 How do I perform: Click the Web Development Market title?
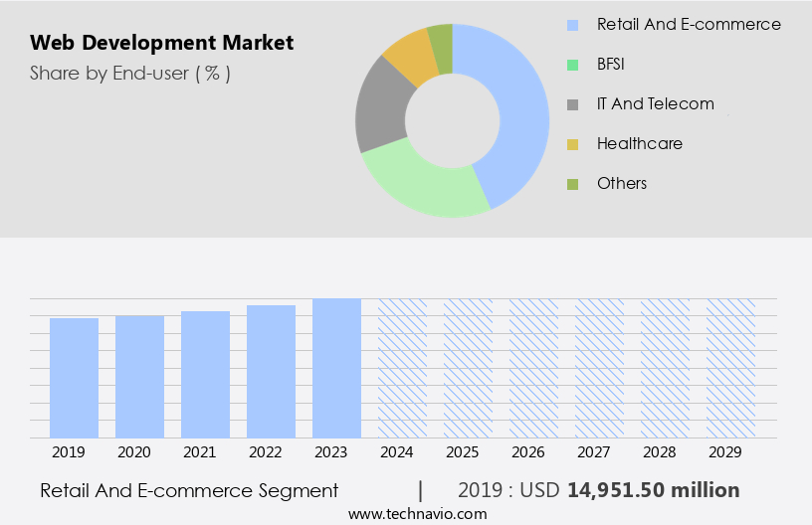[161, 43]
